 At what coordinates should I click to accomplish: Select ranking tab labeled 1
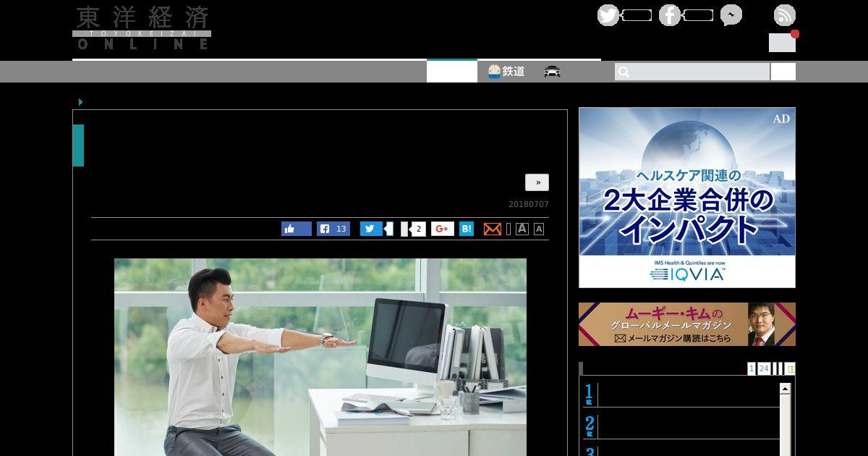pos(752,369)
